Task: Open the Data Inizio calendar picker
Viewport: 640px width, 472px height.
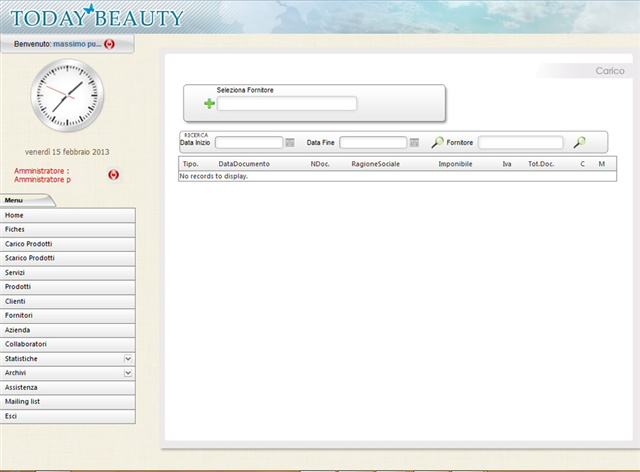Action: [x=290, y=142]
